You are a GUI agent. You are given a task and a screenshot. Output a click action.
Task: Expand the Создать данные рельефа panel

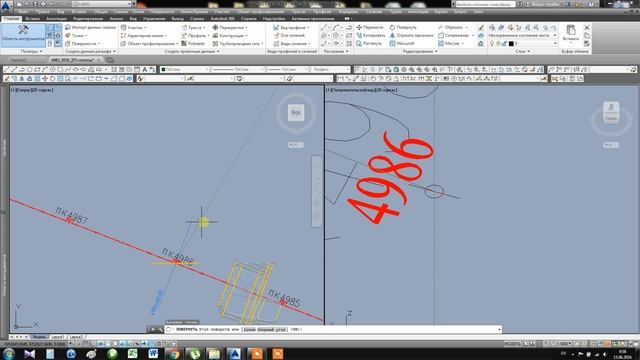90,51
